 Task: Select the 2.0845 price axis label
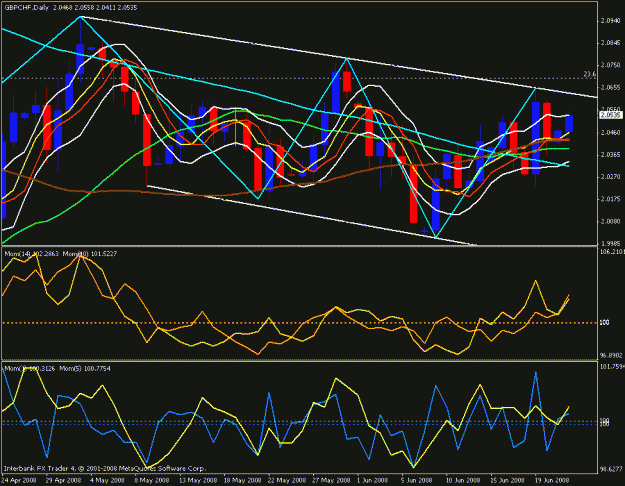pos(610,43)
